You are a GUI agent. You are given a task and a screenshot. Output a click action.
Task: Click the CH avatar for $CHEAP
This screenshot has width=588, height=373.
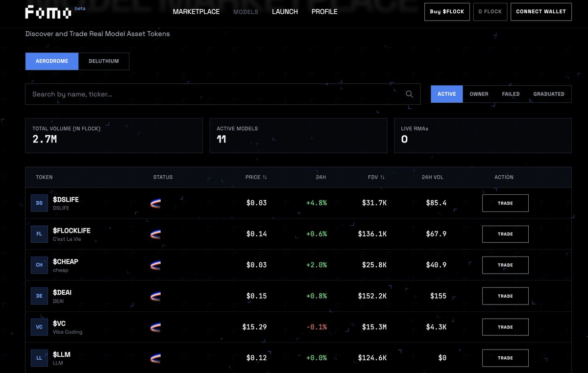pos(39,265)
